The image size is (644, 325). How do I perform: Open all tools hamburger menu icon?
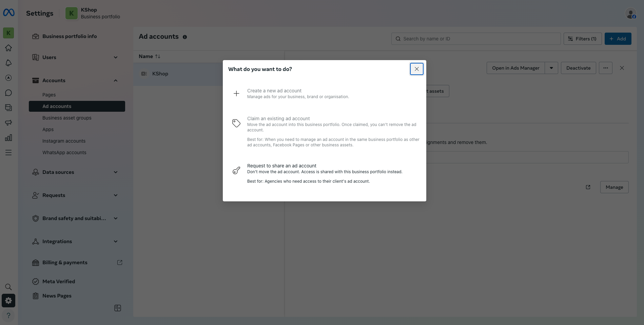pyautogui.click(x=8, y=152)
